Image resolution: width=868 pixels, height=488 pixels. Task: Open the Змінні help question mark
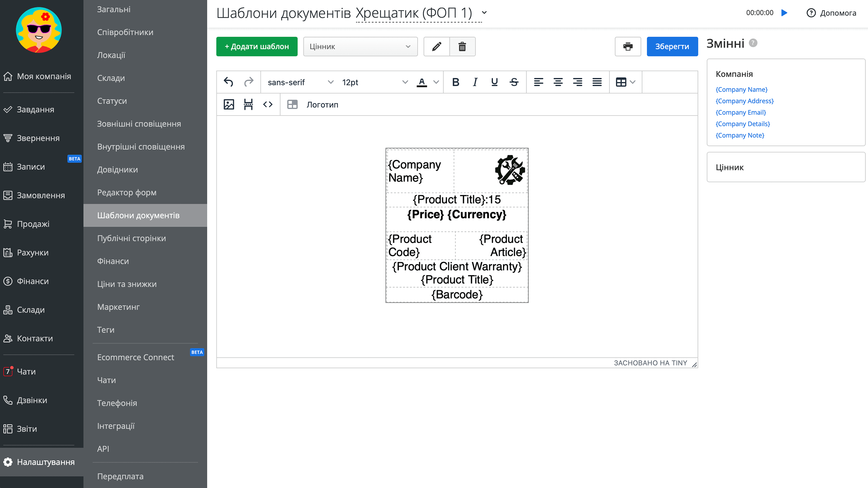click(753, 43)
